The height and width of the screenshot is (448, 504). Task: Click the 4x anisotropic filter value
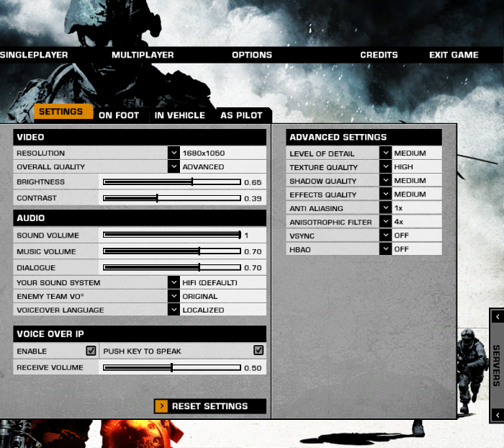tap(399, 222)
